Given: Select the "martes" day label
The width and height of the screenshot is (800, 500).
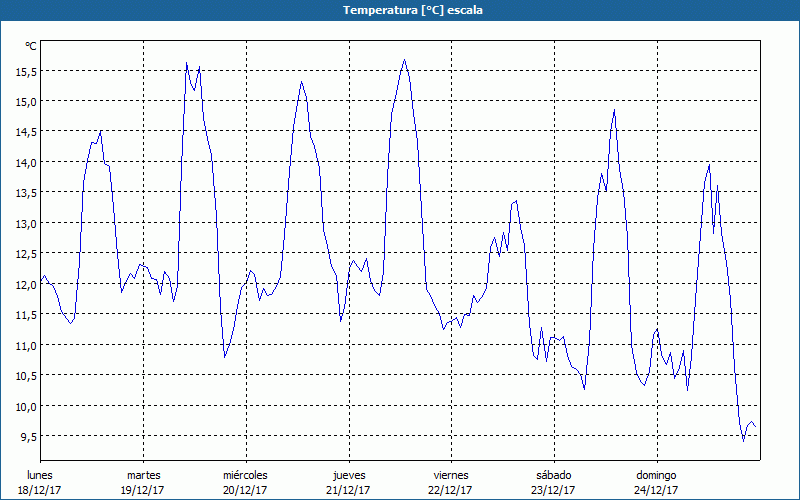Looking at the screenshot, I should [x=143, y=474].
